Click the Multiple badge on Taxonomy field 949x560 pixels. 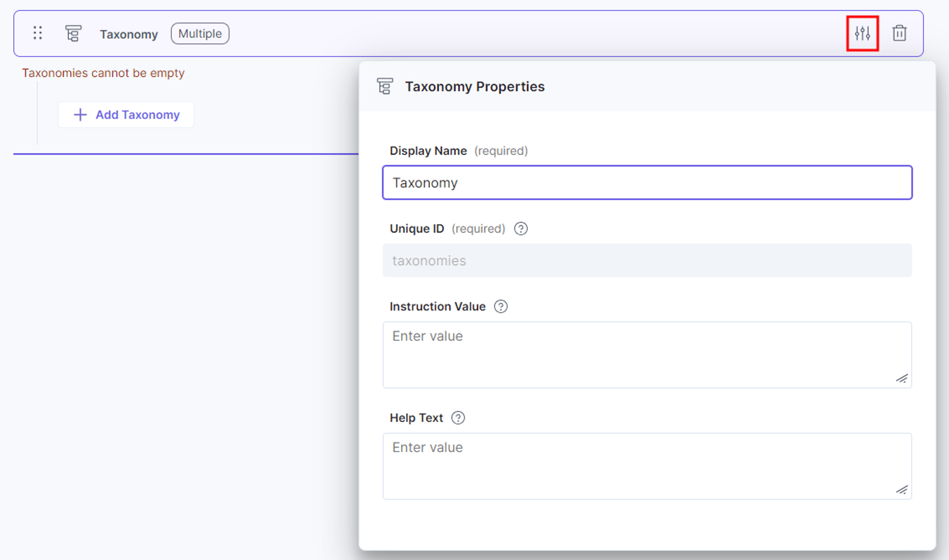pyautogui.click(x=200, y=34)
